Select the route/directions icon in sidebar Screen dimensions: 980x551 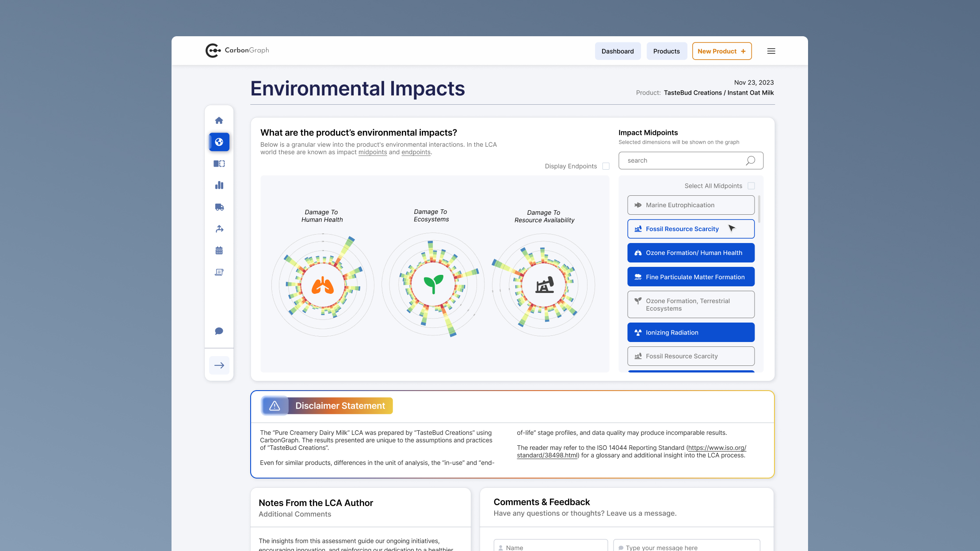[x=219, y=228]
